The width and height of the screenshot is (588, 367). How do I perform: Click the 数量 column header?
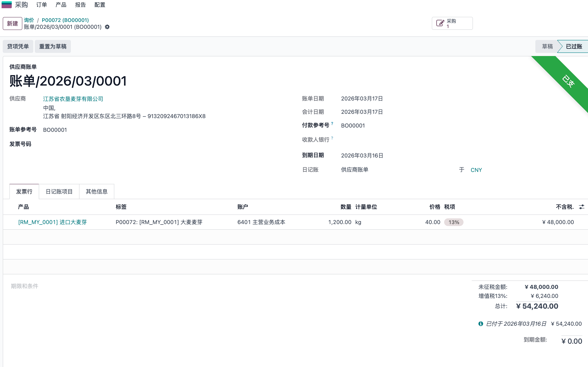tap(346, 207)
